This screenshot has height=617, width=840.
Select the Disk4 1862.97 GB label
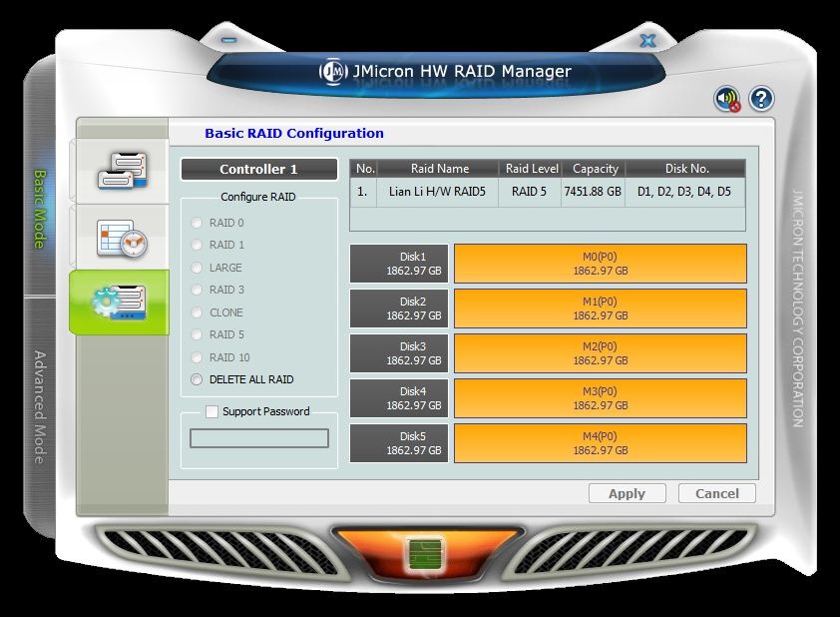[x=399, y=398]
